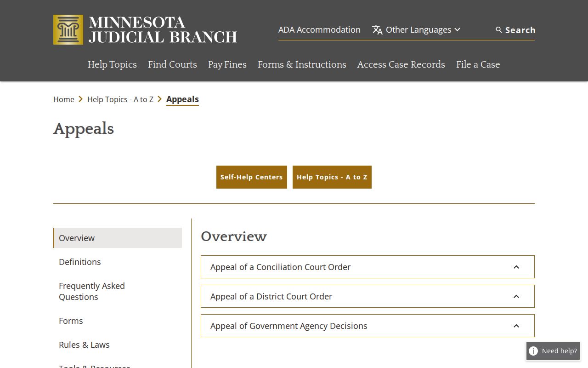Click the Help Topics - A to Z button
This screenshot has height=368, width=588.
[332, 177]
